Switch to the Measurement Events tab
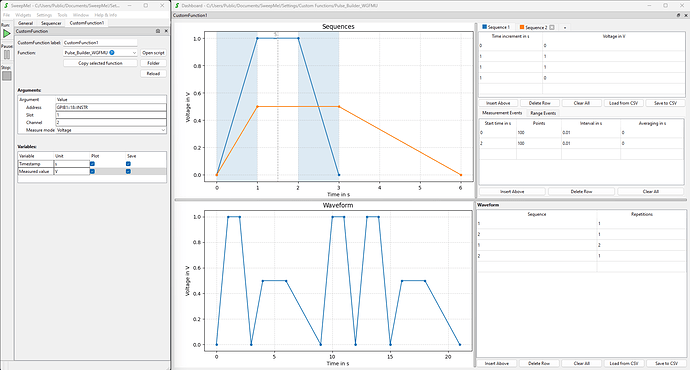The height and width of the screenshot is (370, 690). (502, 113)
